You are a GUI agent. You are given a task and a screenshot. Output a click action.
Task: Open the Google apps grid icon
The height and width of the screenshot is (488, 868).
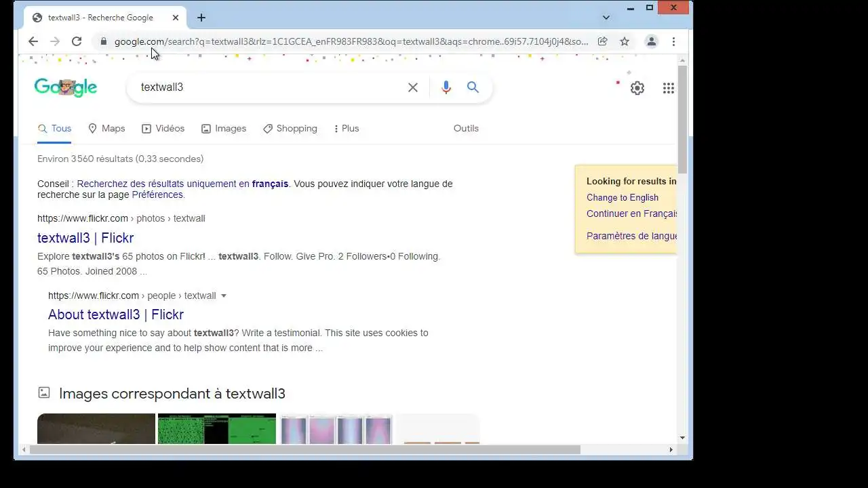(669, 88)
